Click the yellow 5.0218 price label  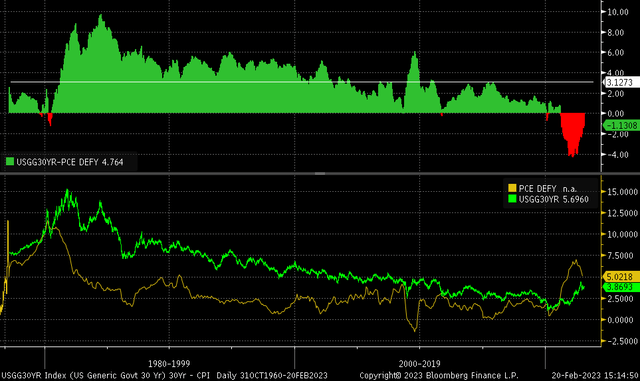621,277
